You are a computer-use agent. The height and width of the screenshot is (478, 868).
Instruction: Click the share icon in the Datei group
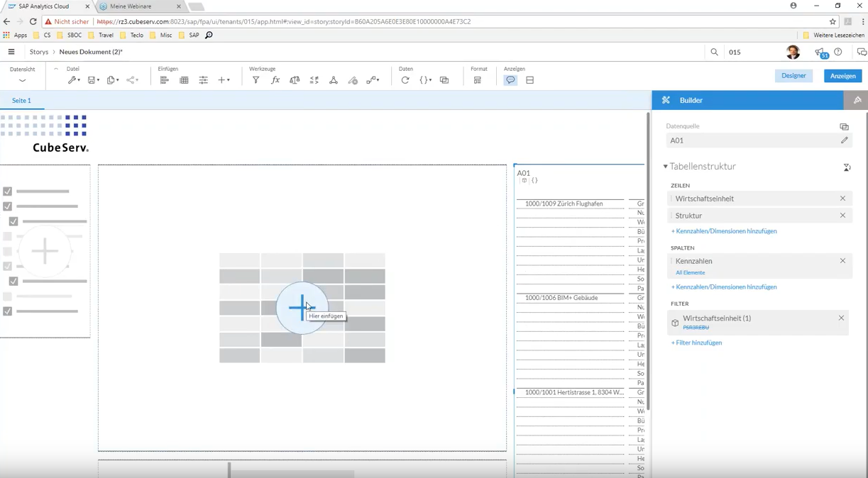[x=131, y=80]
